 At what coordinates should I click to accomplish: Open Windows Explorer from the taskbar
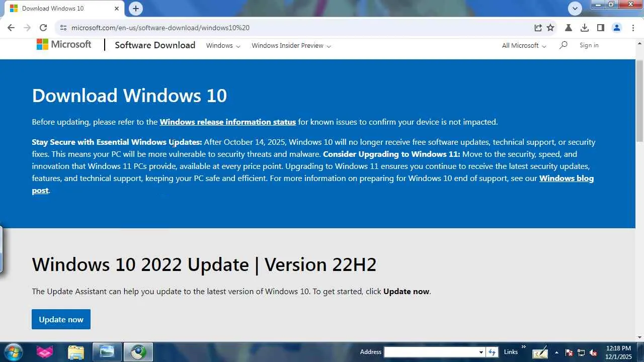point(75,352)
